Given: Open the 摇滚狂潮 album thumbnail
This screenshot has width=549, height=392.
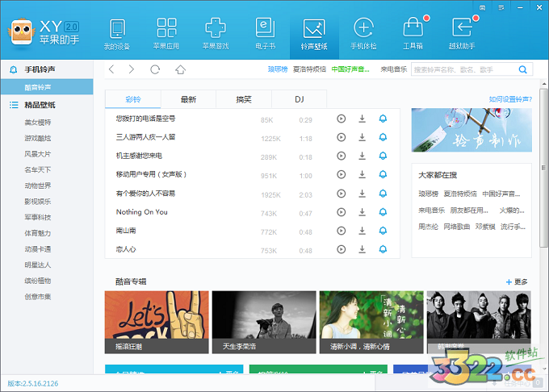Looking at the screenshot, I should [x=157, y=322].
